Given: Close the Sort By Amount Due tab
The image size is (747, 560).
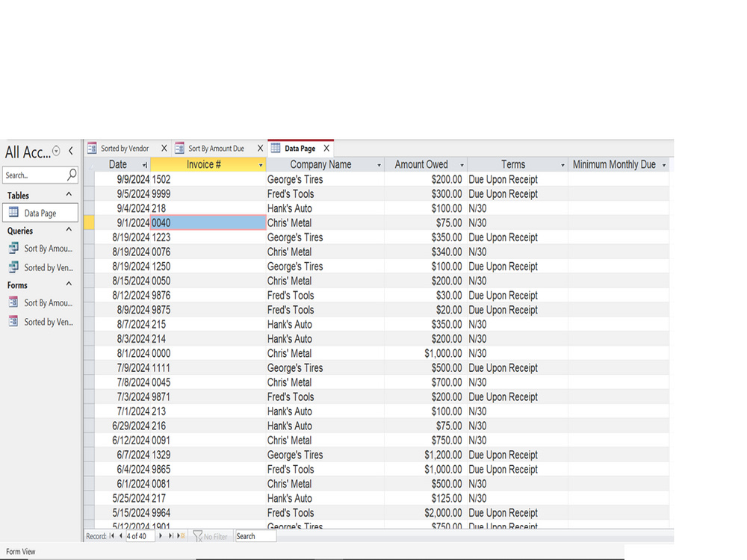Looking at the screenshot, I should pos(260,148).
